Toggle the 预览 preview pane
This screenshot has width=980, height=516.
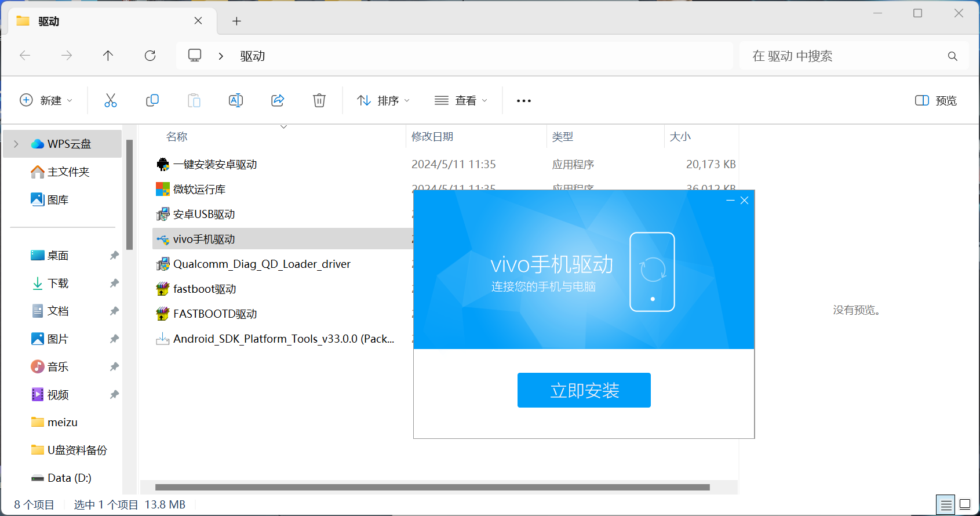click(936, 100)
